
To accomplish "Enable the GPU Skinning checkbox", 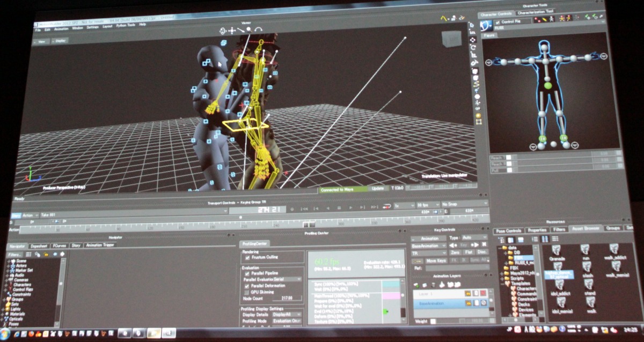I will pyautogui.click(x=247, y=292).
